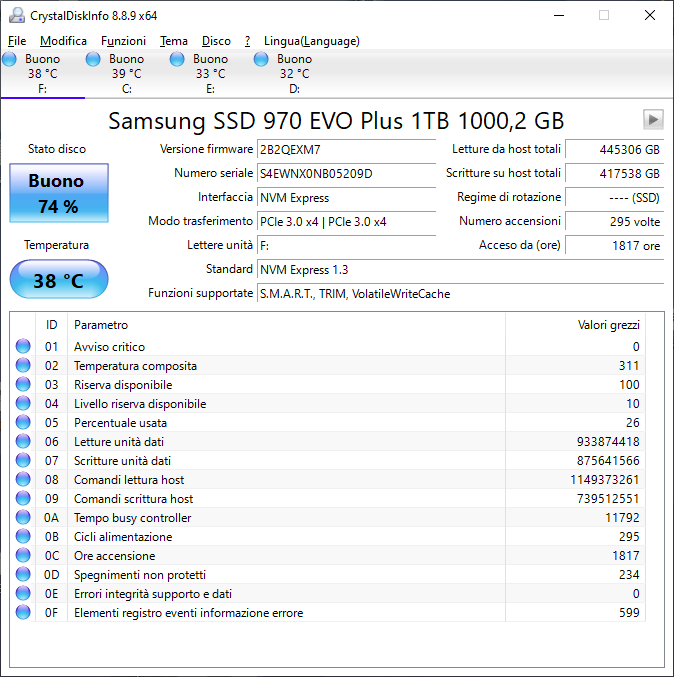This screenshot has width=674, height=677.
Task: Click status icon for Riserva disponibile row
Action: (23, 384)
